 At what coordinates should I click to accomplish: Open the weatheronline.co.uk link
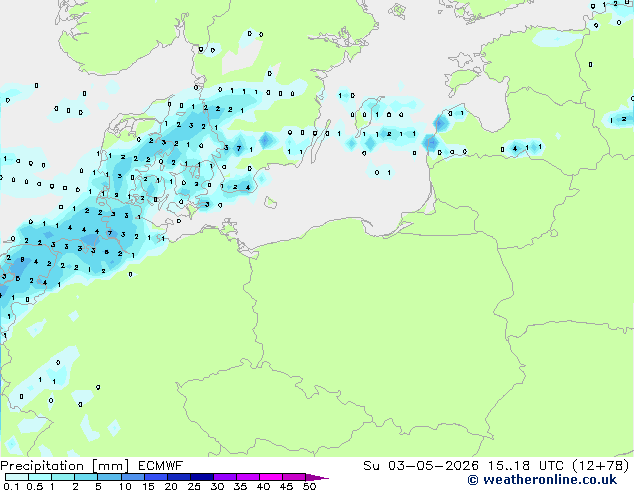(542, 480)
